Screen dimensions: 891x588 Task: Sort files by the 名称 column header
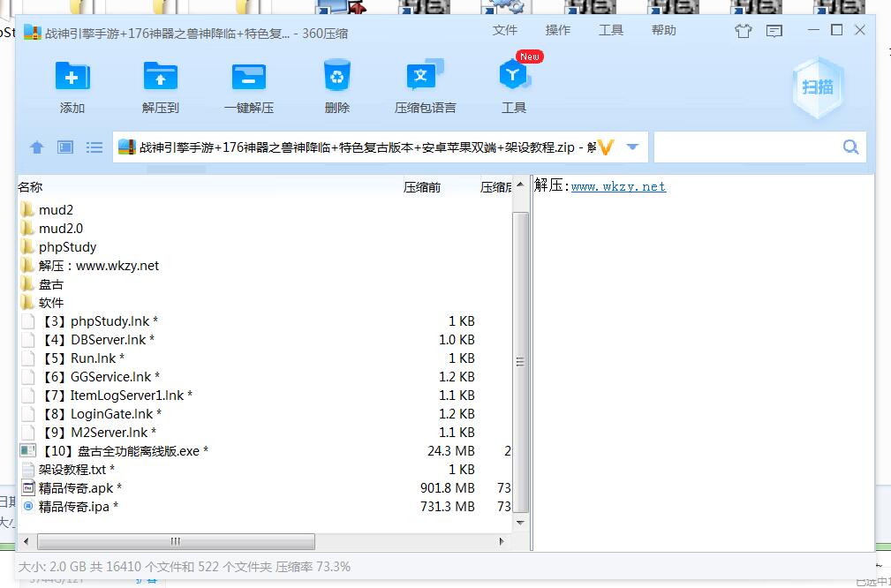31,187
